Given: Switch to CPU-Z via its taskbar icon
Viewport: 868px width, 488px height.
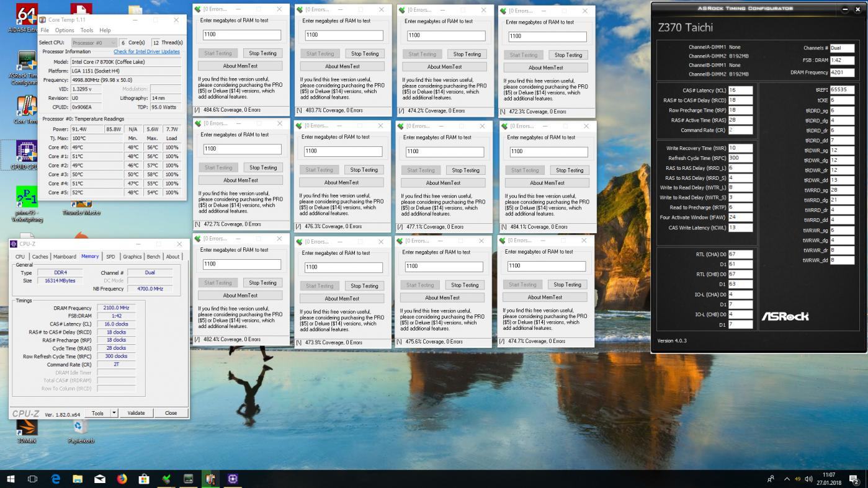Looking at the screenshot, I should [233, 479].
